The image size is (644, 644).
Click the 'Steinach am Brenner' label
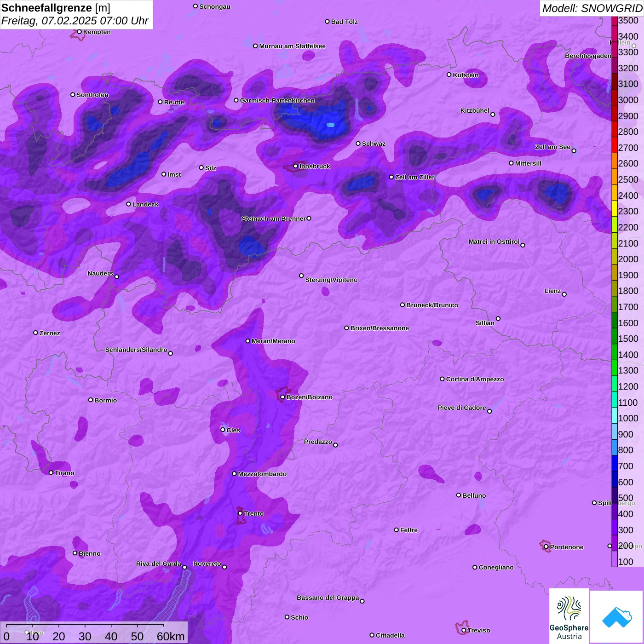274,218
